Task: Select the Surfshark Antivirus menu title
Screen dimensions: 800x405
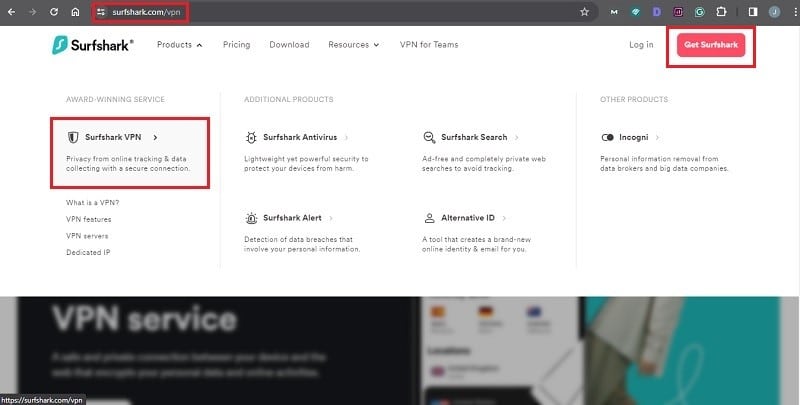Action: click(x=300, y=137)
